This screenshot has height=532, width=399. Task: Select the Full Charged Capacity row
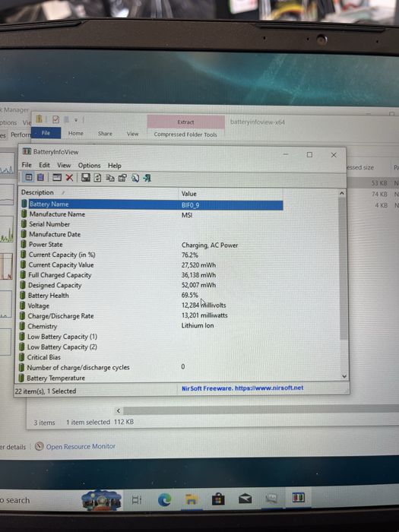click(151, 275)
